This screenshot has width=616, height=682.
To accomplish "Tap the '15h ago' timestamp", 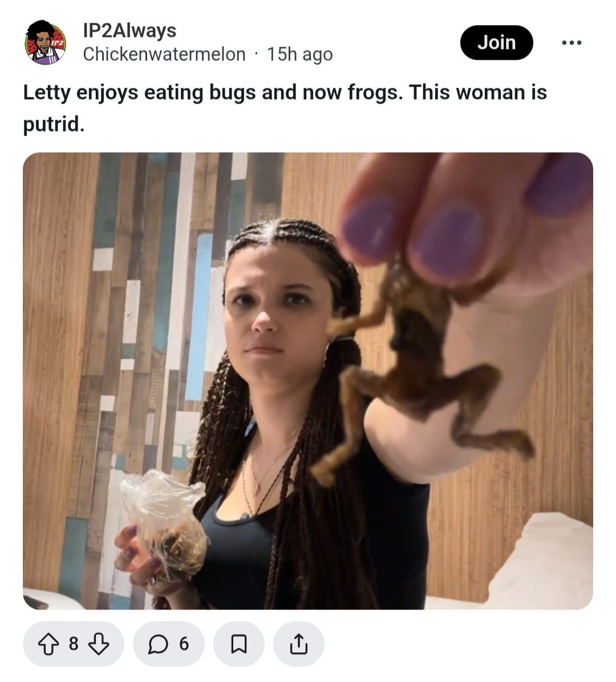I will point(299,54).
